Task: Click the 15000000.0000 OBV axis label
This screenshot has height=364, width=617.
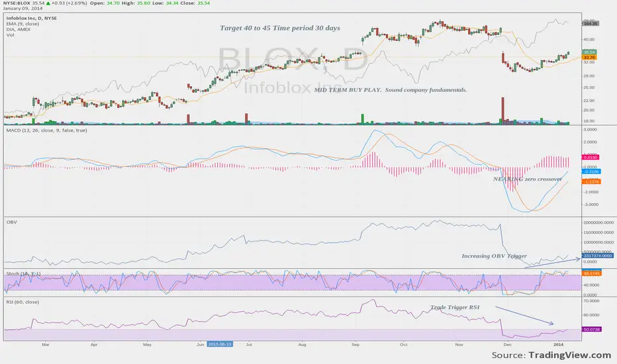Action: 598,232
